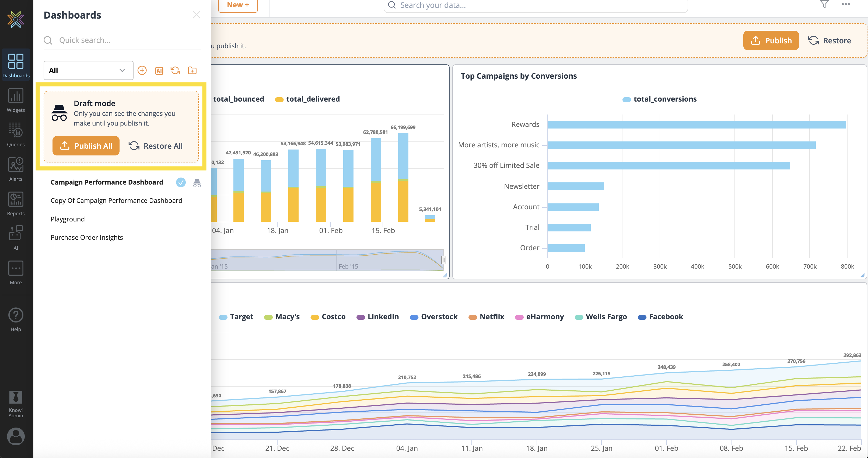Toggle total_delivered legend series
Image resolution: width=868 pixels, height=458 pixels.
(x=307, y=99)
